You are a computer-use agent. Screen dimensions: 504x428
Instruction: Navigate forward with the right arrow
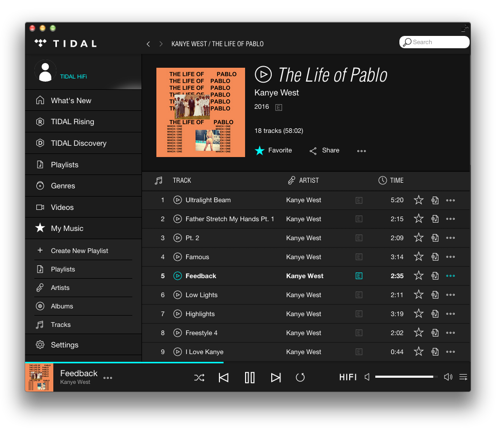point(160,44)
